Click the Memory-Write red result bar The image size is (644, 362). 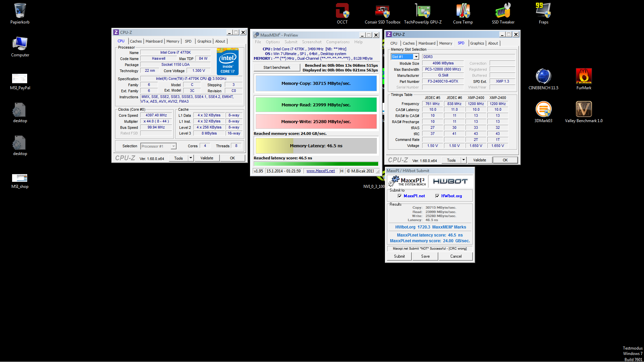[x=316, y=122]
